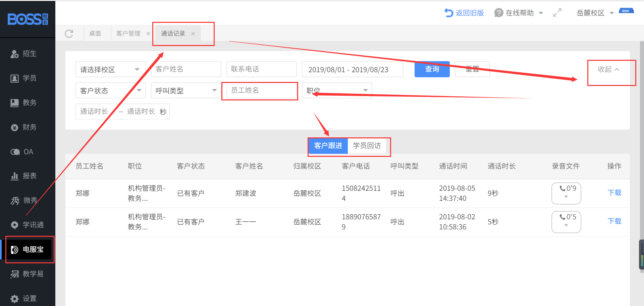Open the 职位 dropdown

pos(337,90)
